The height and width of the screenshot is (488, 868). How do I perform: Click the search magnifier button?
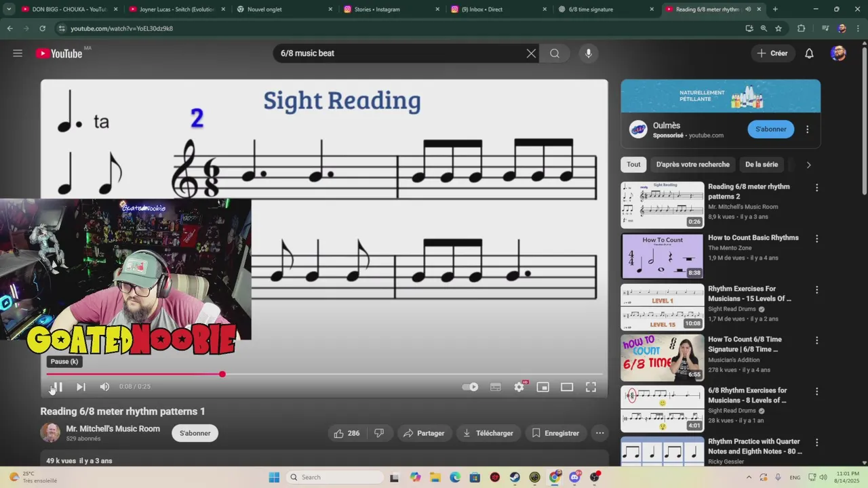pos(555,54)
